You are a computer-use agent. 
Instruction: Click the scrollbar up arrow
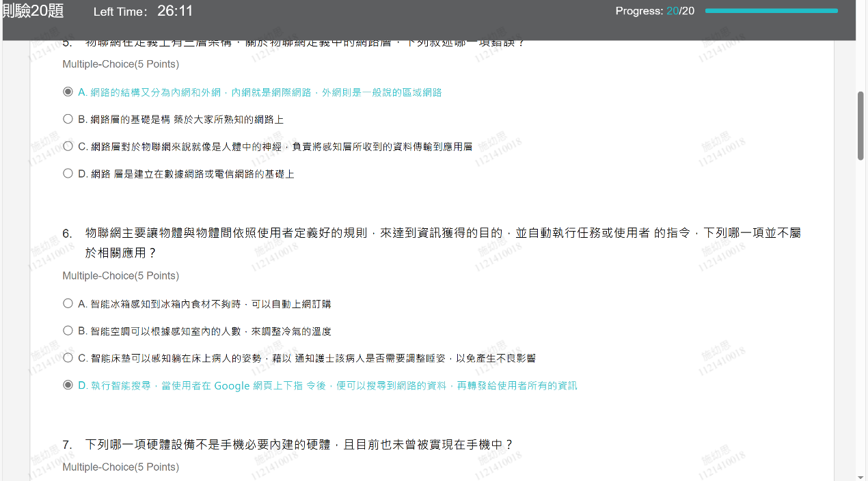coord(860,5)
